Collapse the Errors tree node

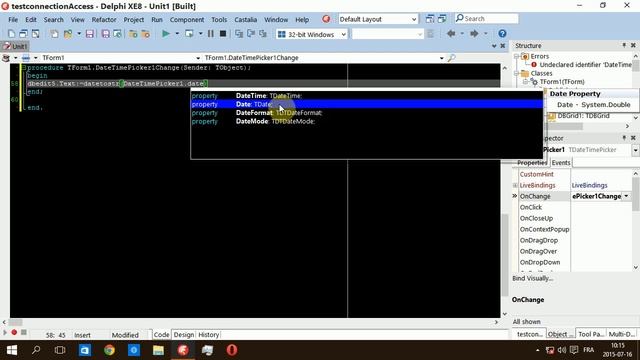[x=517, y=56]
